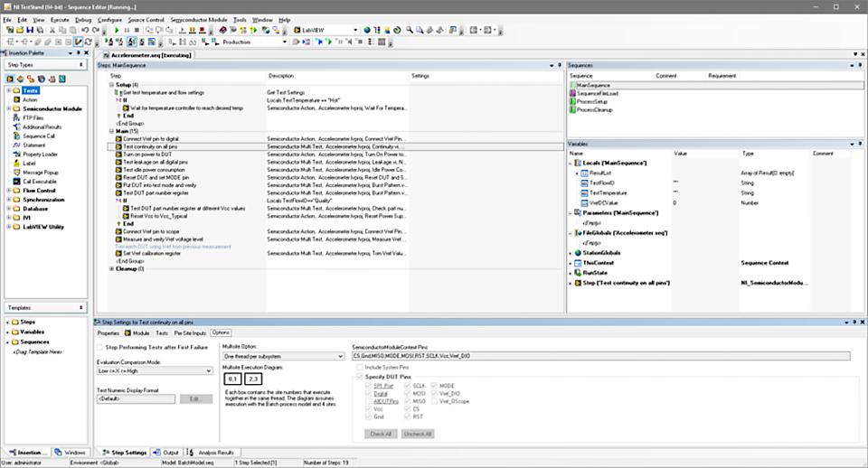Expand the Cleanup step group
Viewport: 868px width, 468px height.
click(x=111, y=269)
